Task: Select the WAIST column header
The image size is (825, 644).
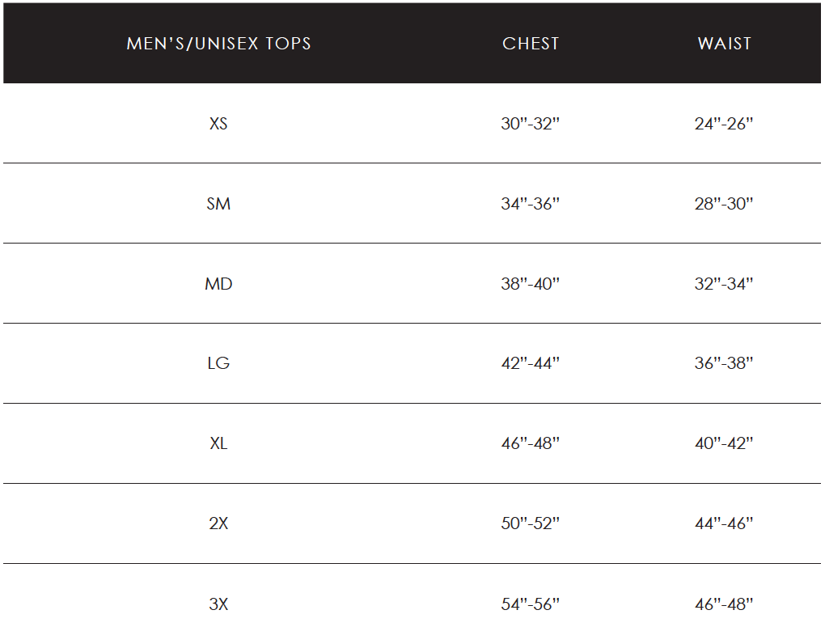Action: click(725, 44)
